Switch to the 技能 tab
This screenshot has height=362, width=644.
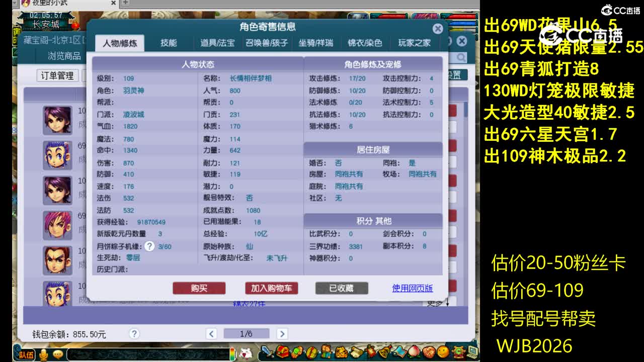click(x=169, y=43)
